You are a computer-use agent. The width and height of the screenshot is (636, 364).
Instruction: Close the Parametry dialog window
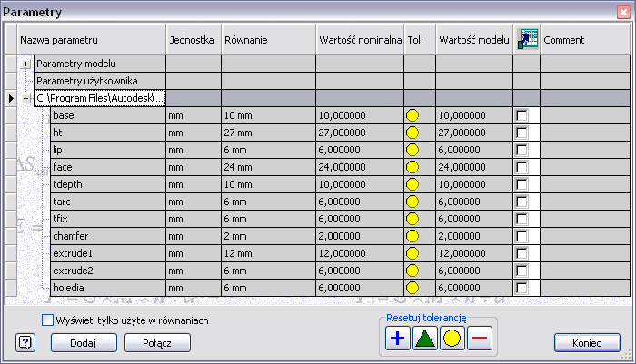pos(623,12)
